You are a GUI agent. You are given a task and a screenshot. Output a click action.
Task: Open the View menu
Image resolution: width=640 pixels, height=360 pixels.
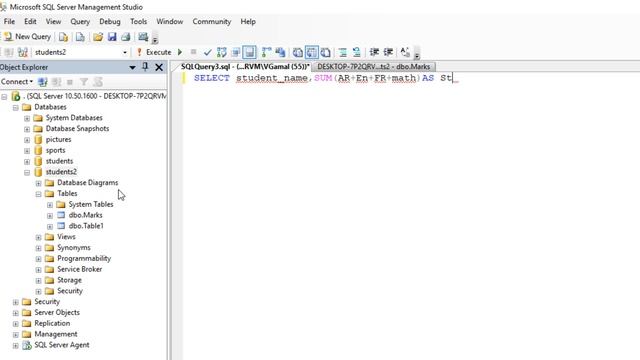[53, 22]
